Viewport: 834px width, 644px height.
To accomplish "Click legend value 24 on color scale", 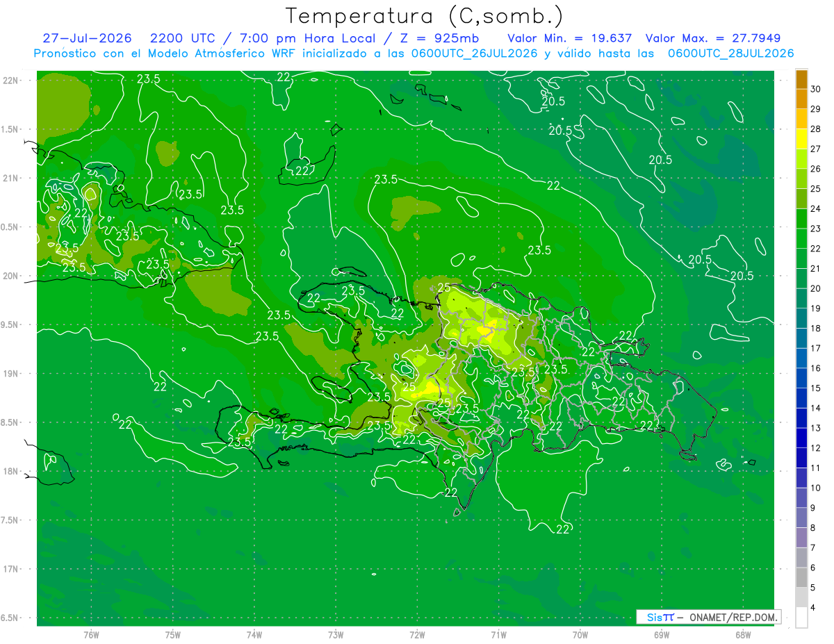I will point(816,208).
